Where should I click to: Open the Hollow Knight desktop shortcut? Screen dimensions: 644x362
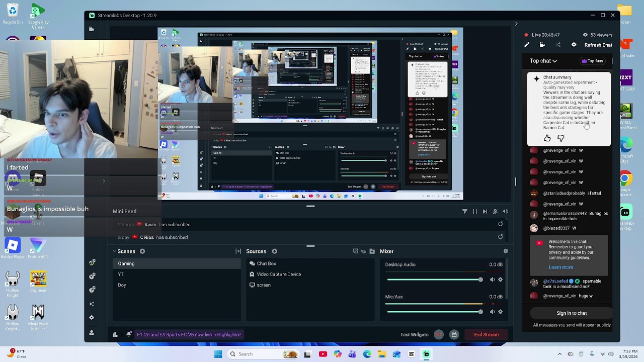coord(13,285)
